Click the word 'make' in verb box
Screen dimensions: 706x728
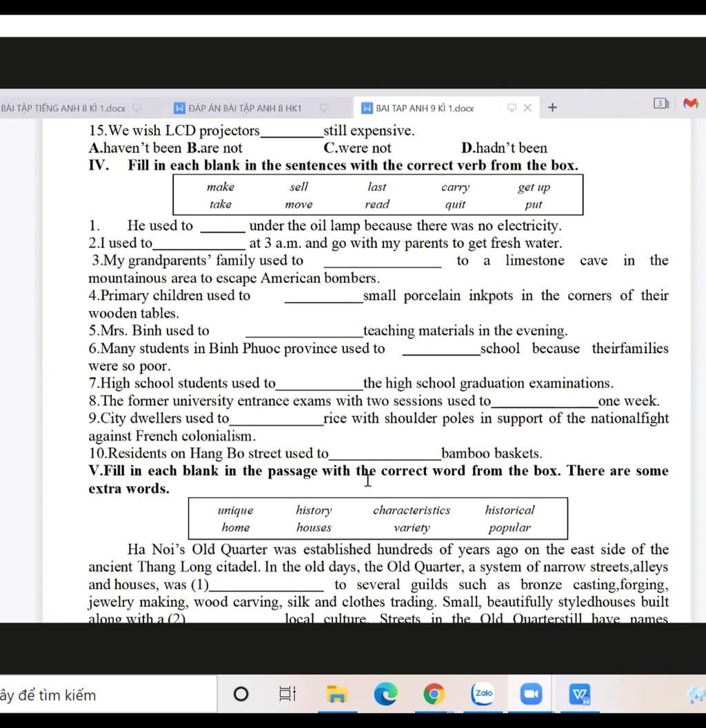click(221, 187)
